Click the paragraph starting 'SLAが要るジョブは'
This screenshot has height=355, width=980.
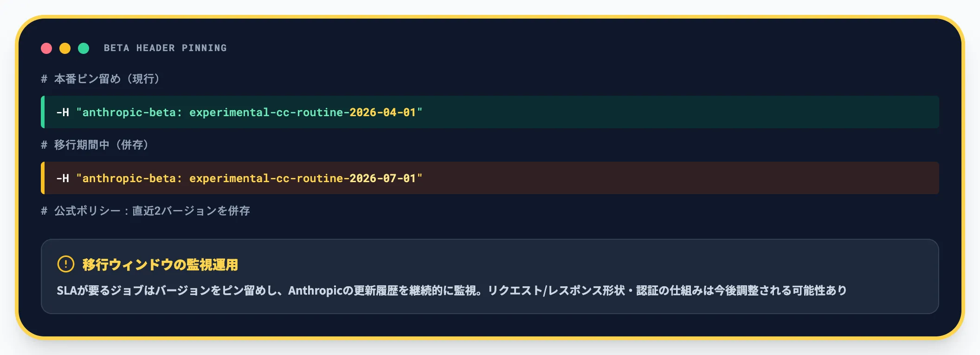click(x=451, y=290)
